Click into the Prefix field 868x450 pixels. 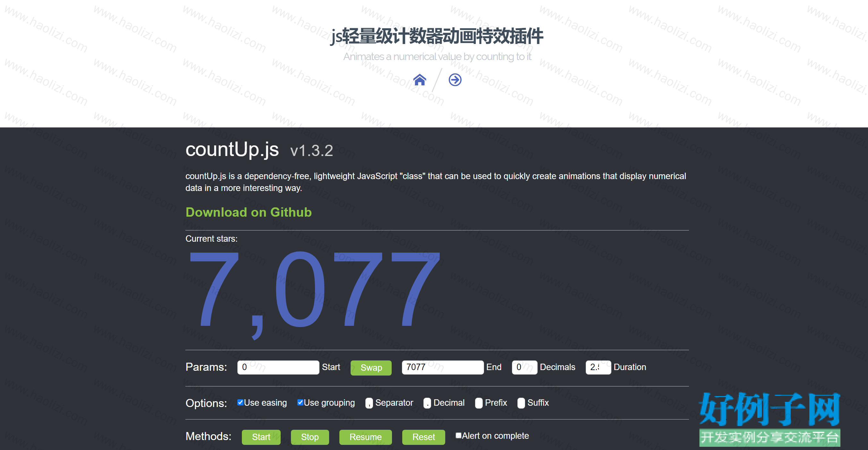click(x=479, y=403)
